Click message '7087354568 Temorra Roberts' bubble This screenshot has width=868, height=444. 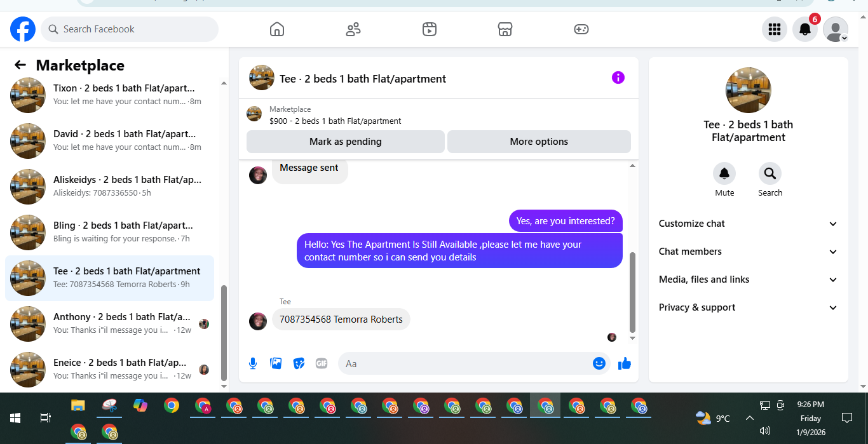pos(341,320)
